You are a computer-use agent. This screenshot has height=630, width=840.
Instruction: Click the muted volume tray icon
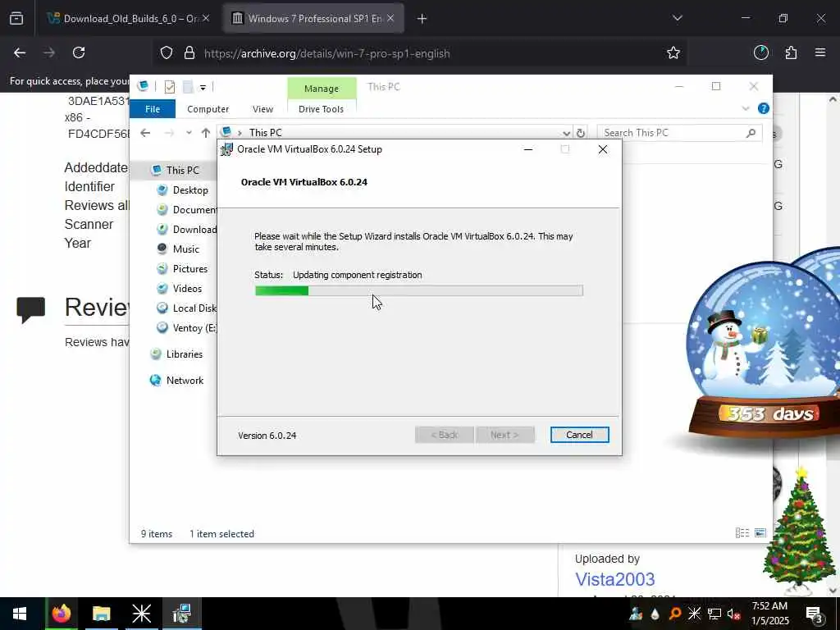pyautogui.click(x=734, y=614)
